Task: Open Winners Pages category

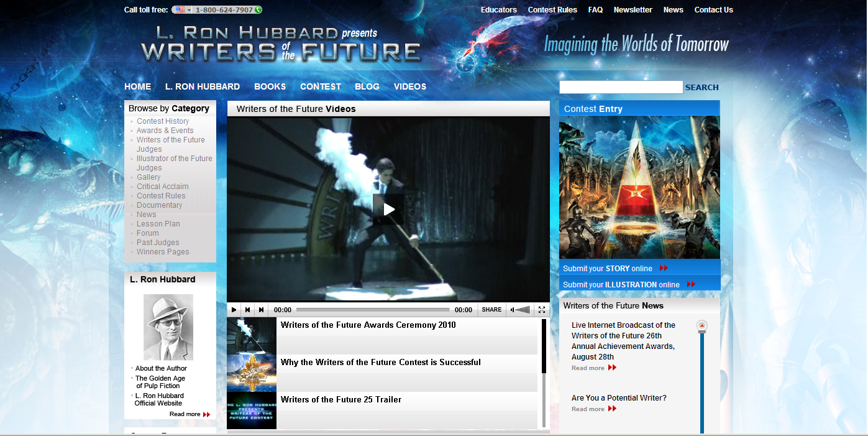Action: 163,252
